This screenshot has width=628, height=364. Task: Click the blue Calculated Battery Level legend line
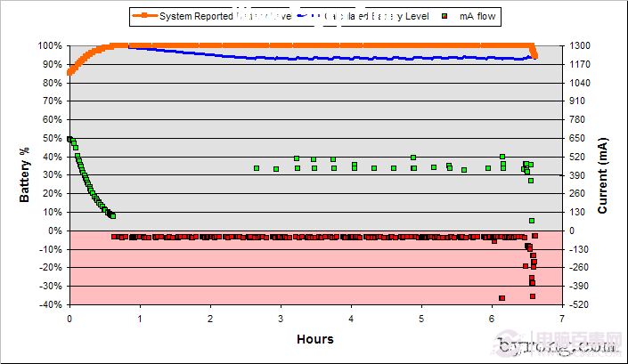click(x=309, y=16)
